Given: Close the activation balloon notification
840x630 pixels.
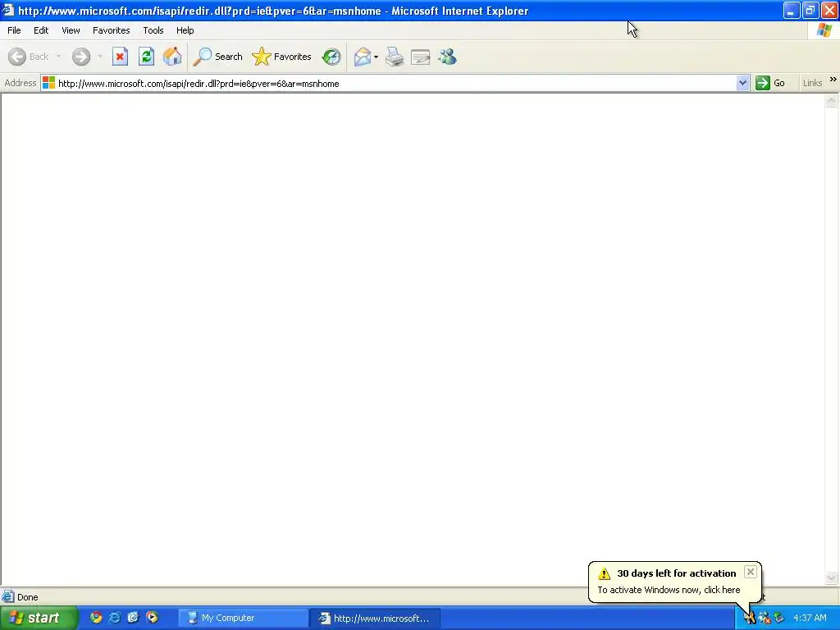Looking at the screenshot, I should pyautogui.click(x=751, y=572).
